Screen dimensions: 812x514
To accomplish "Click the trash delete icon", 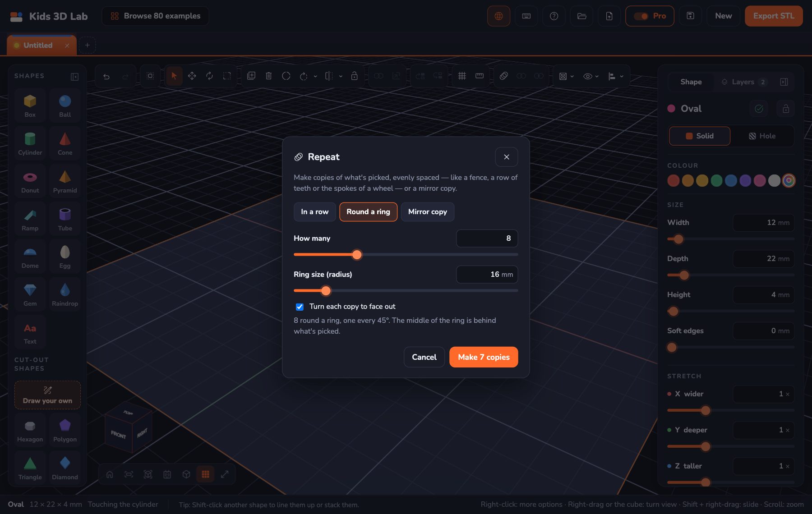I will (x=268, y=76).
